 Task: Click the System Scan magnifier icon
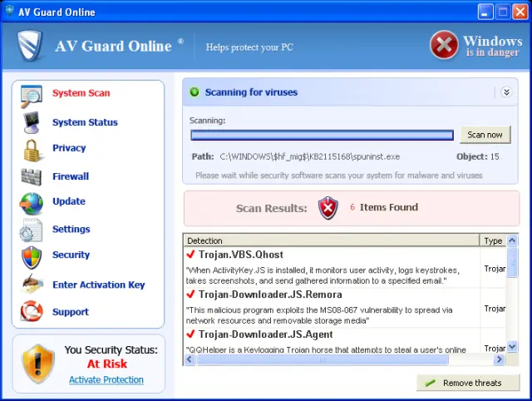(x=32, y=97)
